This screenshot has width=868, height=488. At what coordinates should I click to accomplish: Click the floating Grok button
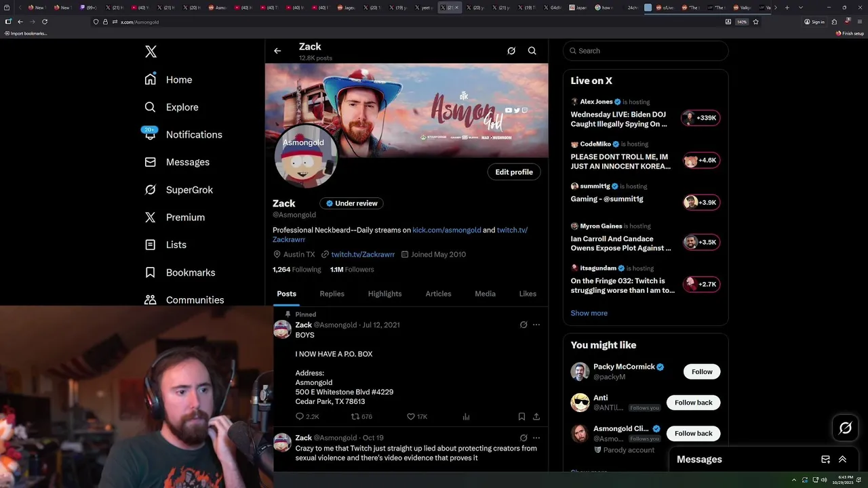(x=845, y=428)
